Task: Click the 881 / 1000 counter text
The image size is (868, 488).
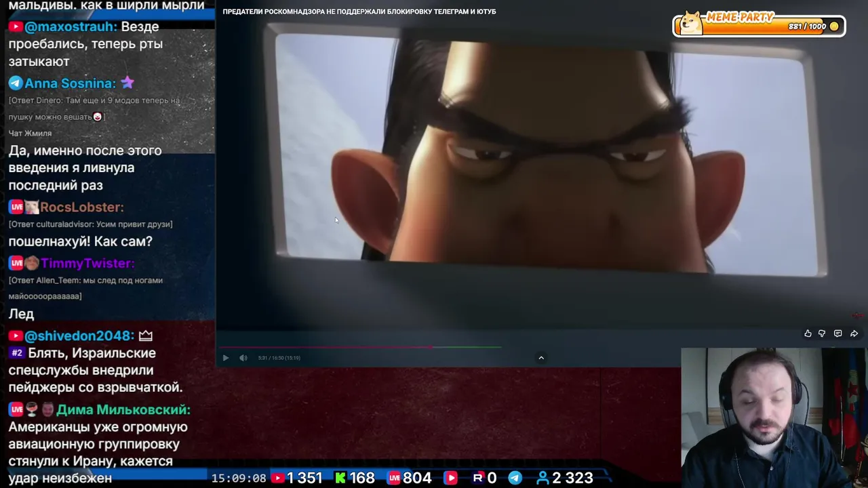Action: [x=807, y=26]
